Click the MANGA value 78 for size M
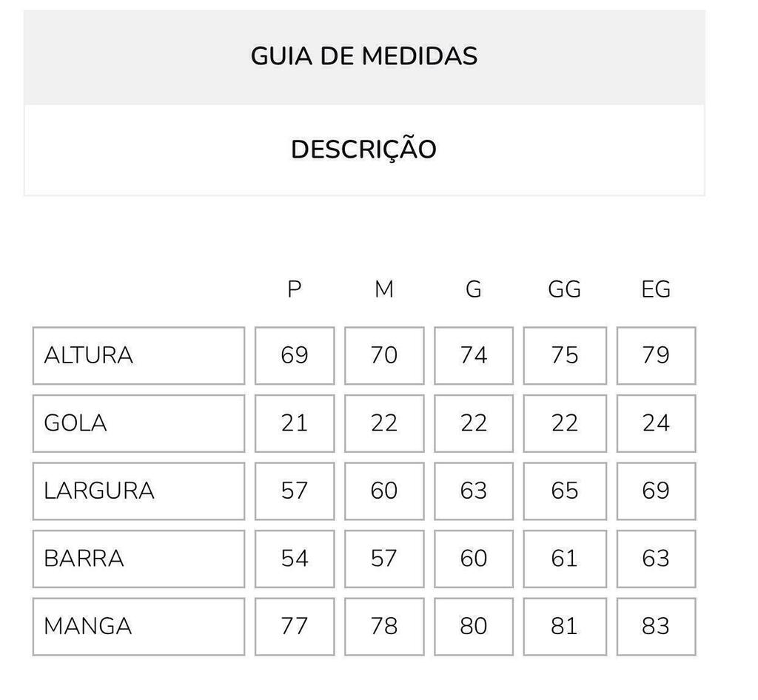Screen dimensions: 758x700 click(384, 627)
